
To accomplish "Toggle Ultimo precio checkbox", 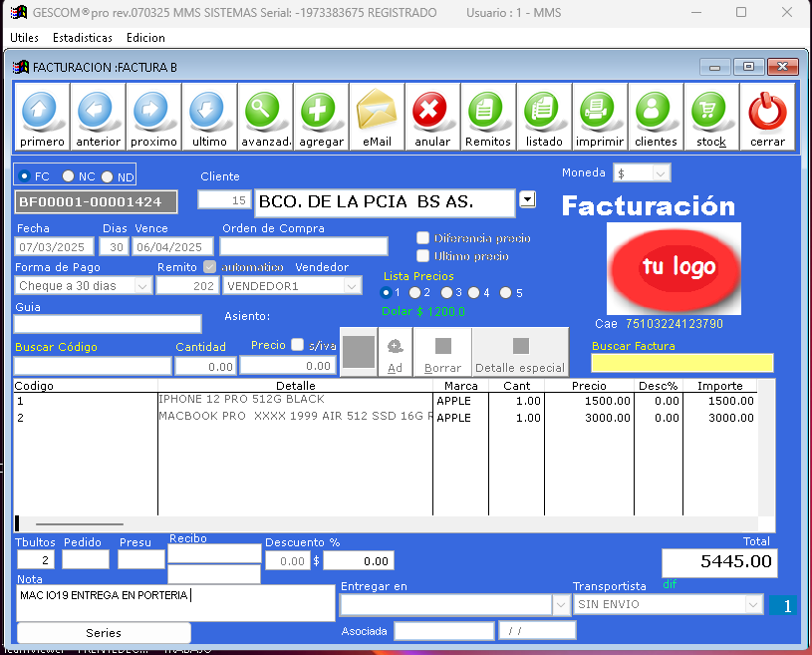I will coord(423,256).
